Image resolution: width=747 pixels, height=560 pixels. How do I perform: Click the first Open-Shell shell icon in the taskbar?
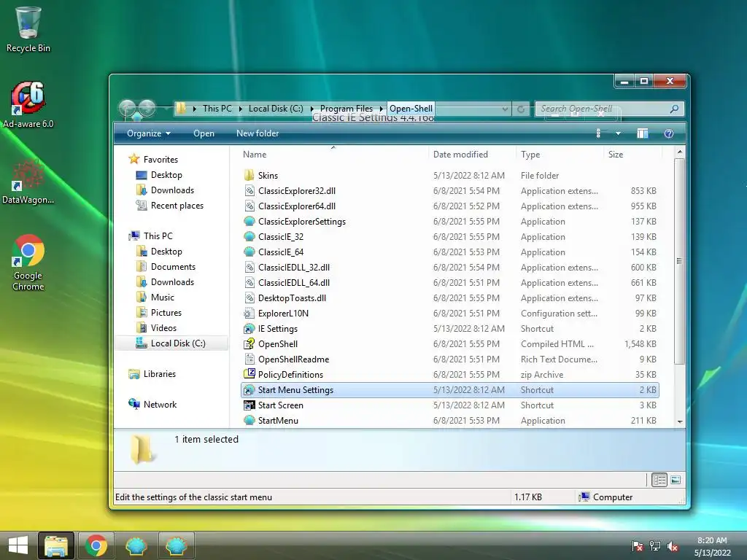pyautogui.click(x=136, y=545)
